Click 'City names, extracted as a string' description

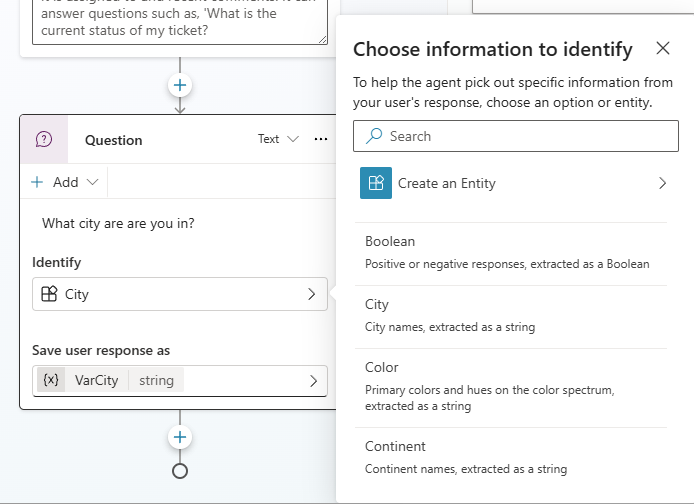pos(450,327)
